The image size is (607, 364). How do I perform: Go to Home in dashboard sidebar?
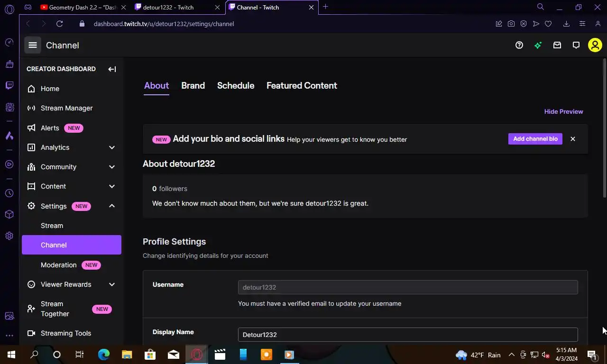click(72, 89)
